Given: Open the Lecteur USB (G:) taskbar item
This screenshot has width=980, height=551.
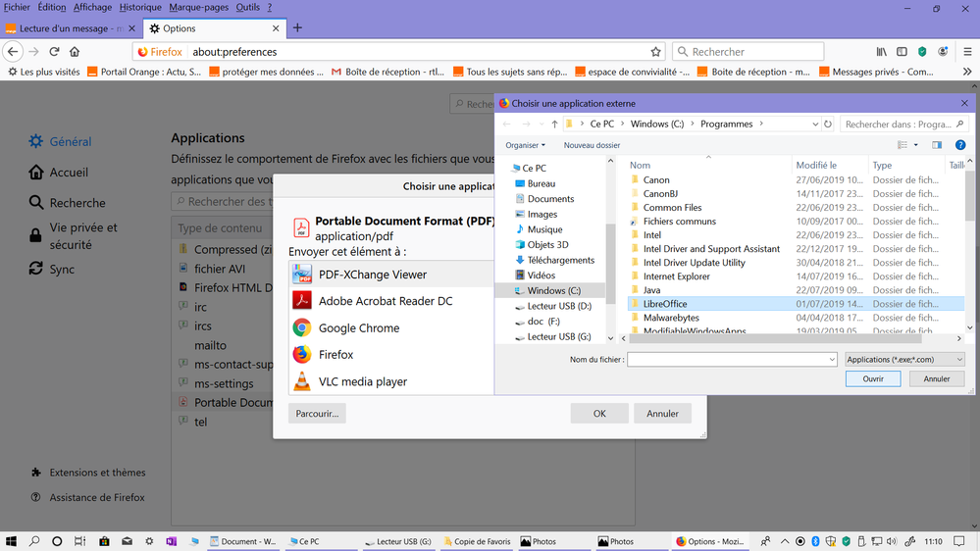Looking at the screenshot, I should (398, 541).
